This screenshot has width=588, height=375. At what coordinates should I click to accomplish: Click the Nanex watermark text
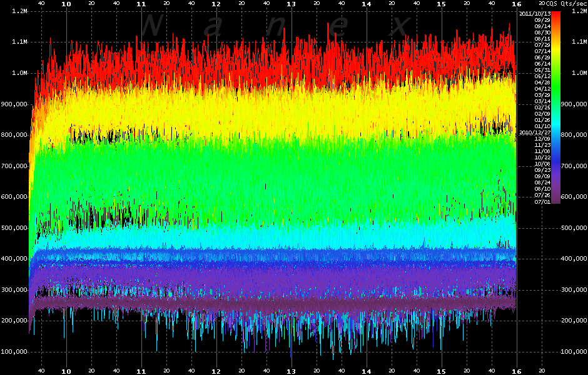point(275,25)
